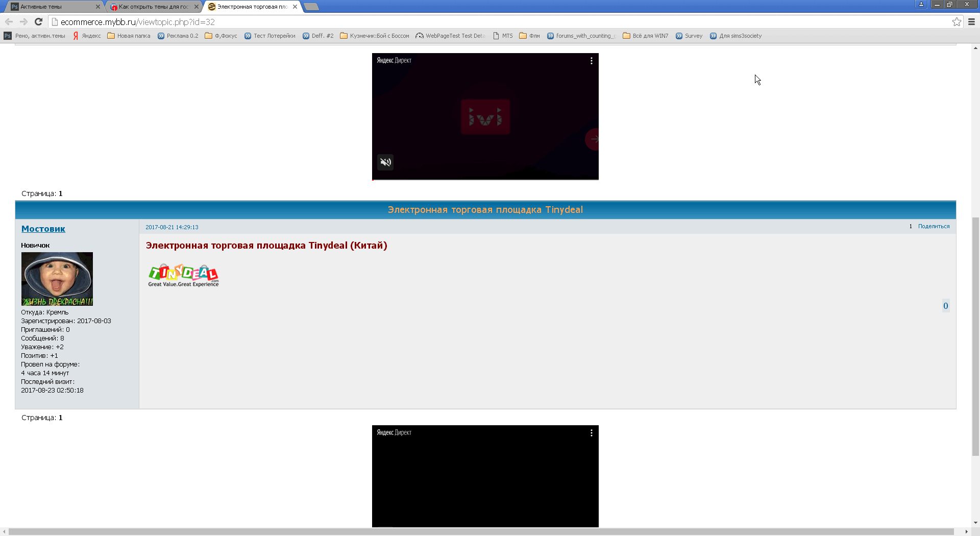Open the Deff. #2 bookmark
Viewport: 980px width, 536px height.
317,36
